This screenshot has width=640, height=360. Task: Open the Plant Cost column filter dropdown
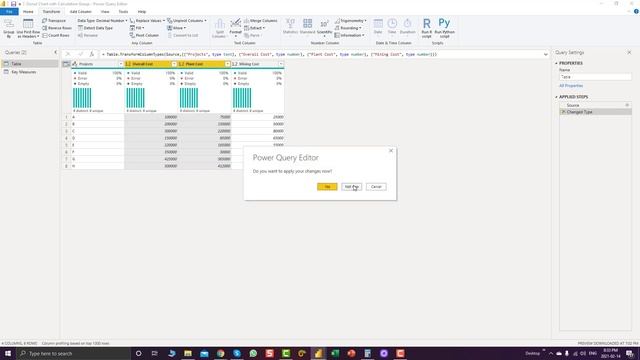(x=228, y=64)
